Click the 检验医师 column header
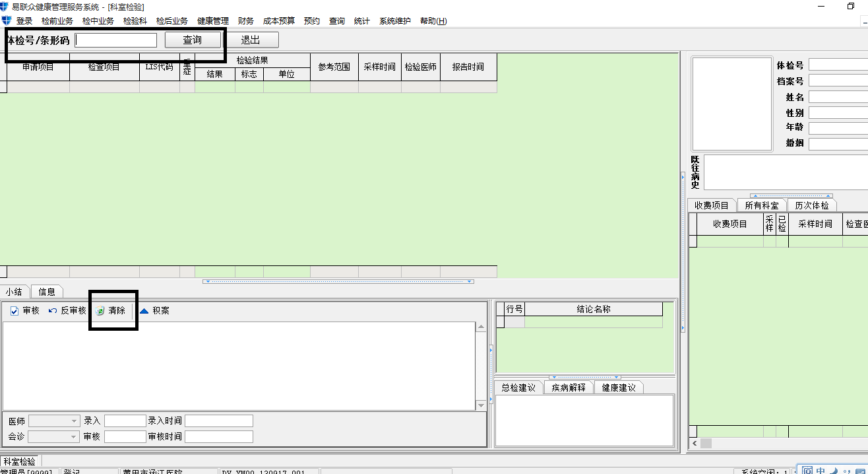 click(421, 67)
